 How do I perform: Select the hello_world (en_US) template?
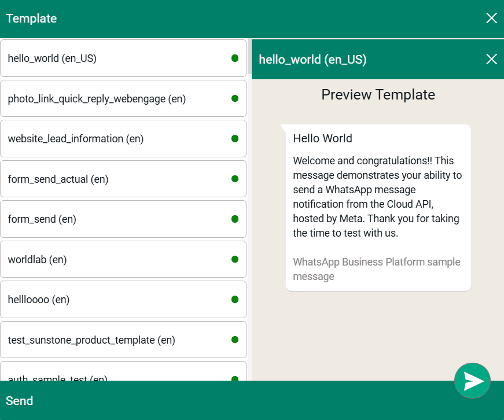[x=116, y=58]
